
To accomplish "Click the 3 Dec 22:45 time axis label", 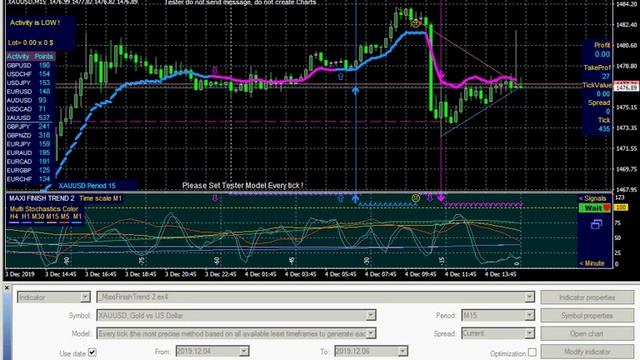I will [x=220, y=274].
